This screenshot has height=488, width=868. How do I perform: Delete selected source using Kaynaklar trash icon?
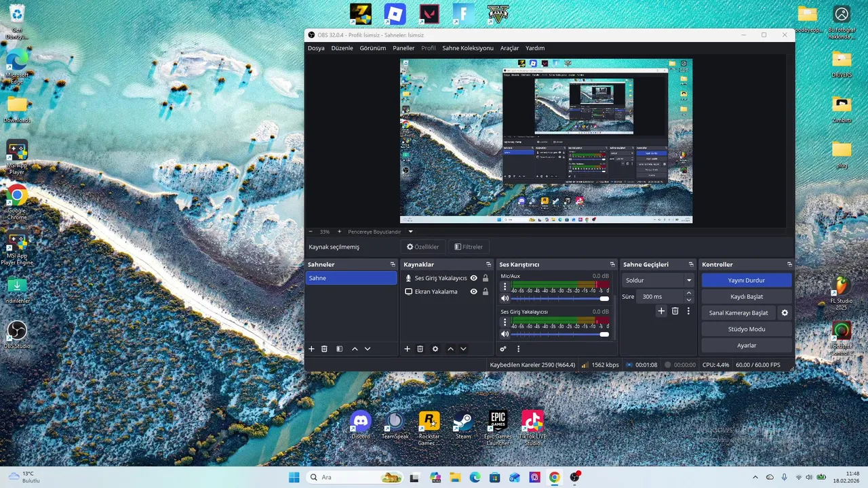(x=420, y=349)
